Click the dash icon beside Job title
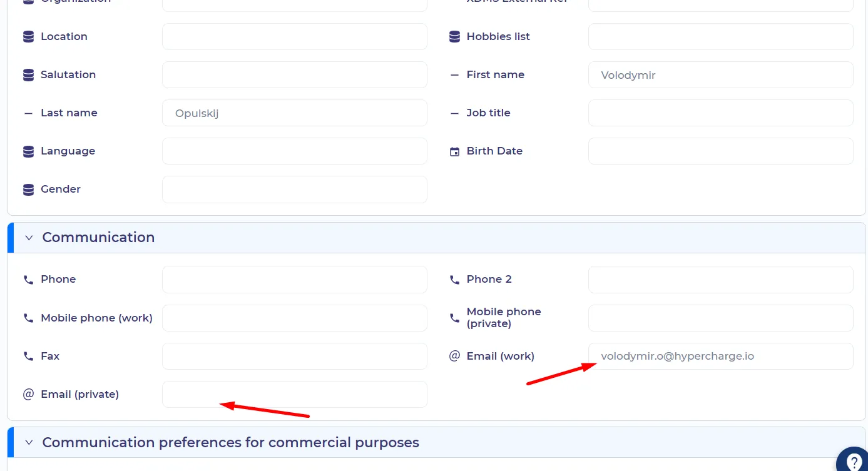Viewport: 868px width, 471px height. coord(454,113)
